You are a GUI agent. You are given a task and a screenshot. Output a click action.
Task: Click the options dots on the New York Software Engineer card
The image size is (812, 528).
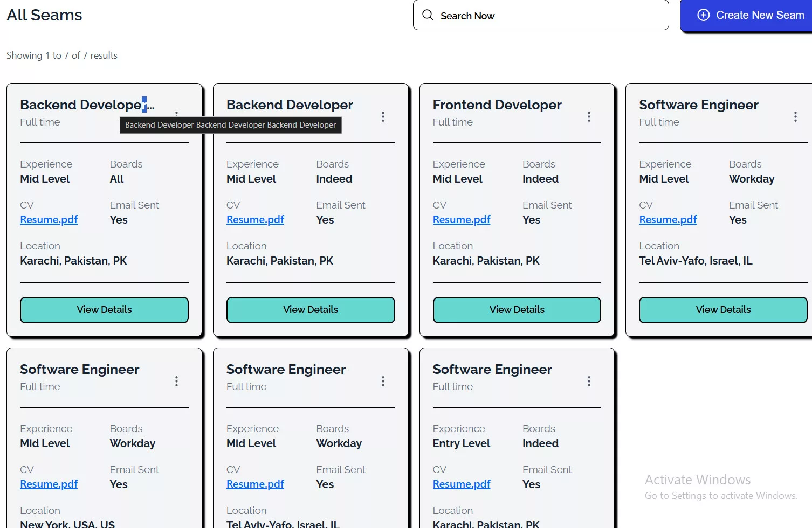point(176,381)
